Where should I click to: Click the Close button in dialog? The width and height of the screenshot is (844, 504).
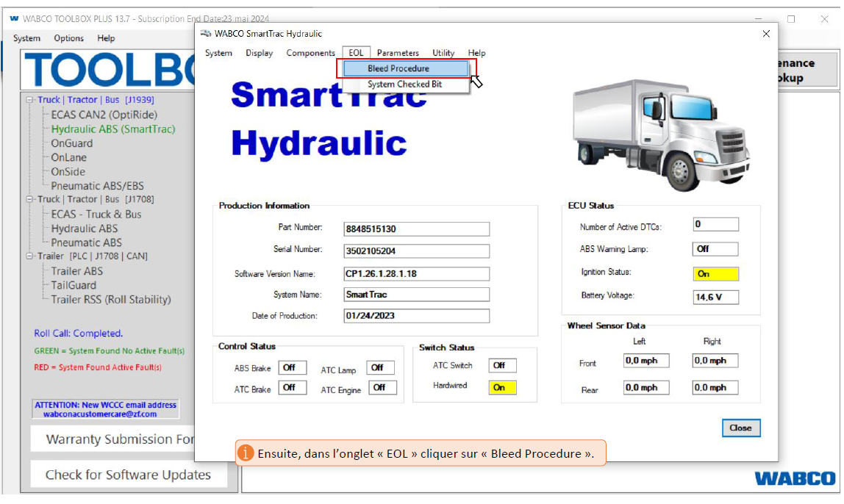[x=740, y=428]
